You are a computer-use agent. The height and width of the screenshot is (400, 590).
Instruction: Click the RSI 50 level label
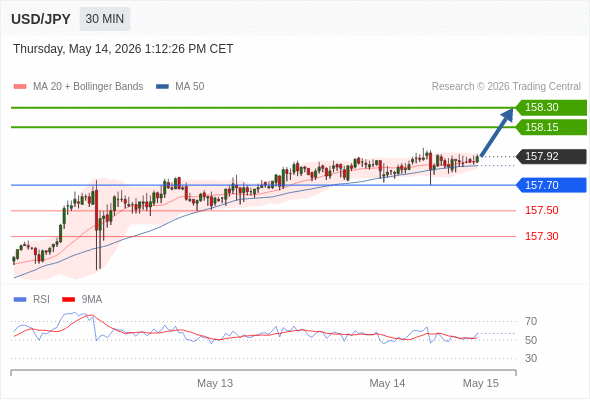coord(531,340)
